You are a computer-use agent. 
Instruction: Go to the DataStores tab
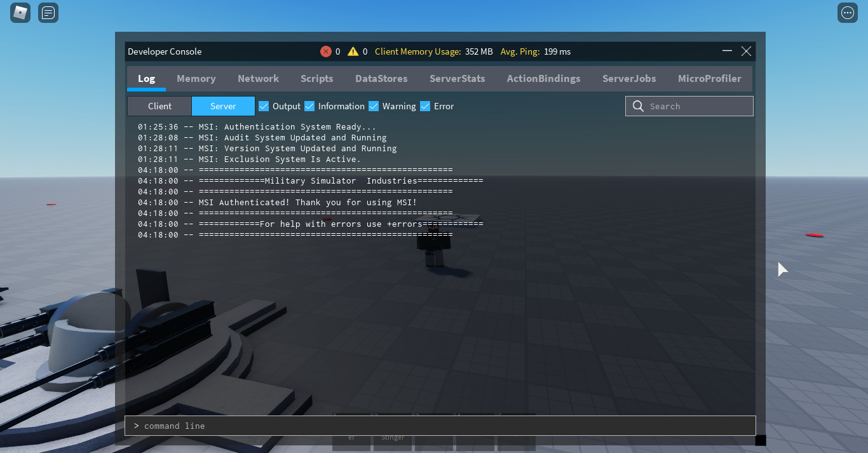click(381, 79)
